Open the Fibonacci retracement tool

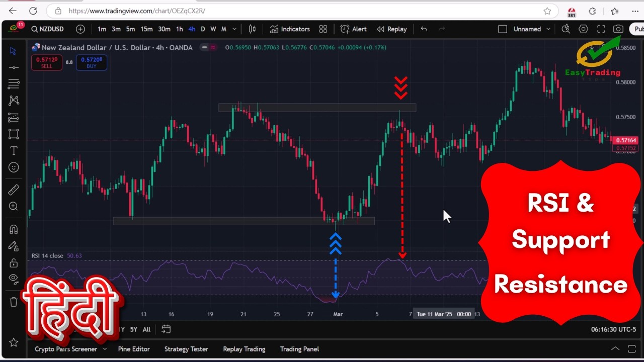[14, 84]
